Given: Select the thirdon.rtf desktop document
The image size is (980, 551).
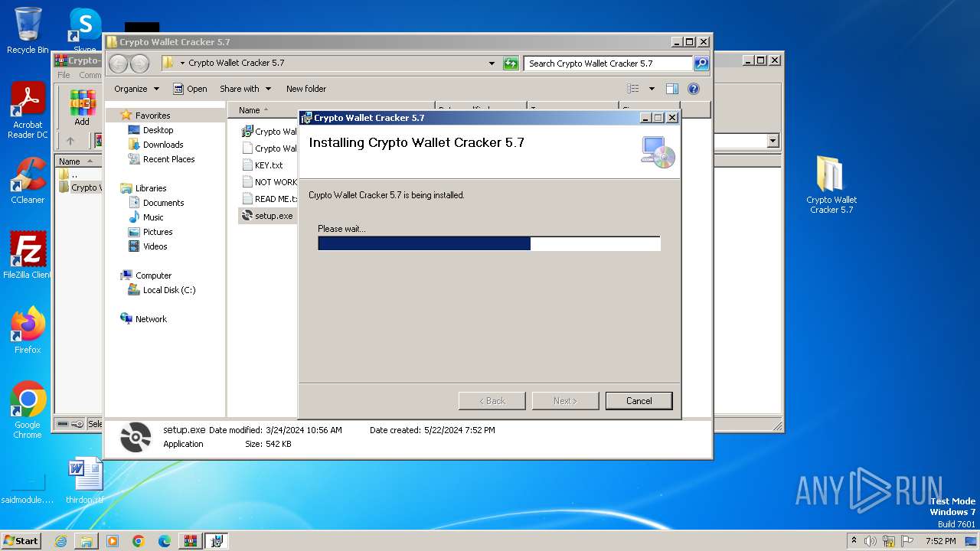Looking at the screenshot, I should coord(85,481).
